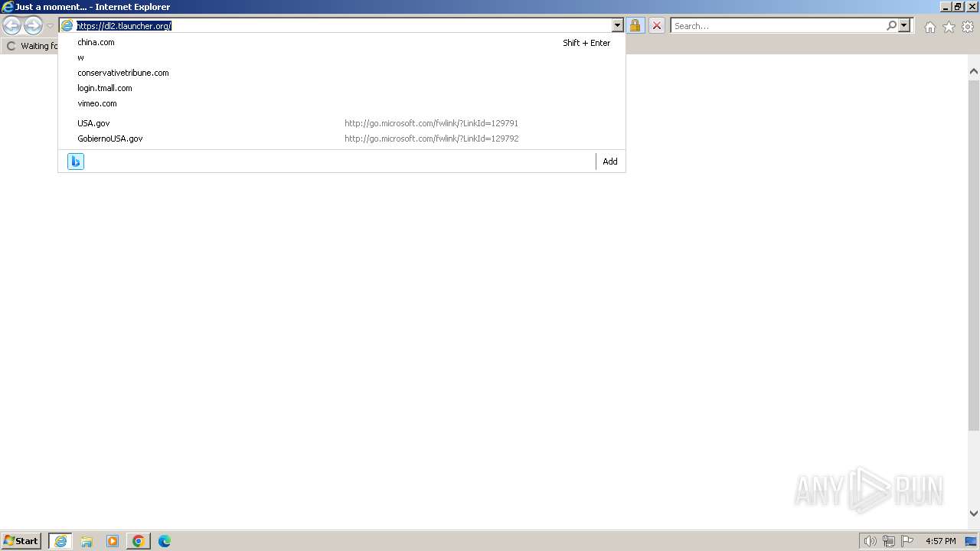Open the Windows Start menu
This screenshot has height=551, width=980.
point(21,541)
